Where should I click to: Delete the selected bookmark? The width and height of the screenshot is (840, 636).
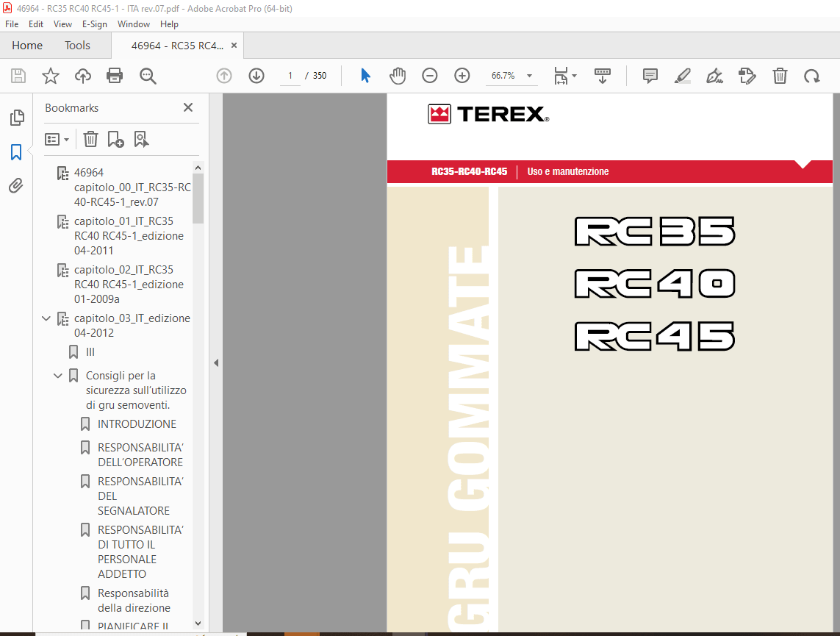pyautogui.click(x=90, y=138)
